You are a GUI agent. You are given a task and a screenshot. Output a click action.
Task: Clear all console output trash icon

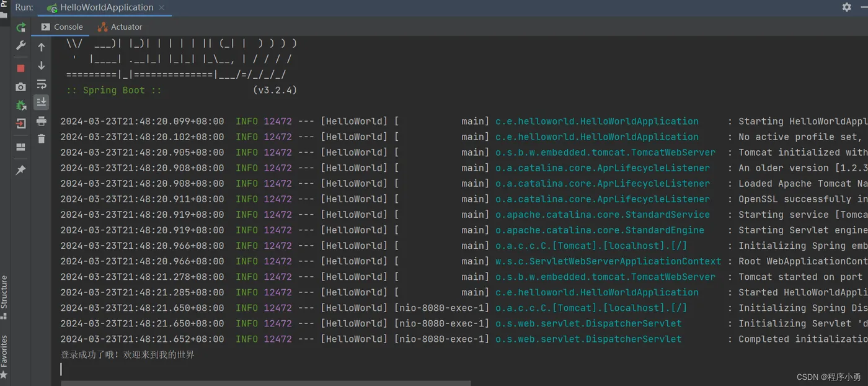click(42, 138)
